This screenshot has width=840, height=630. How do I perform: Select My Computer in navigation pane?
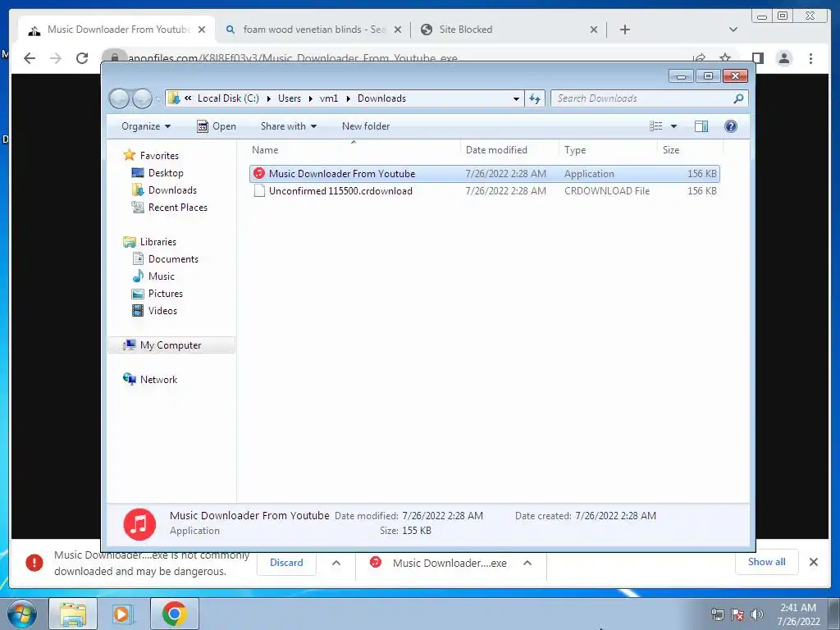coord(171,345)
